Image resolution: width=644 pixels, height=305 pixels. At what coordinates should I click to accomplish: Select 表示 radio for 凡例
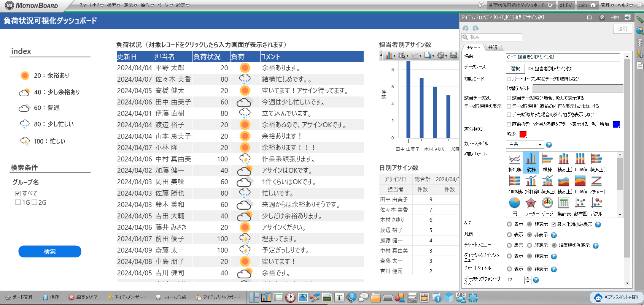(x=509, y=235)
